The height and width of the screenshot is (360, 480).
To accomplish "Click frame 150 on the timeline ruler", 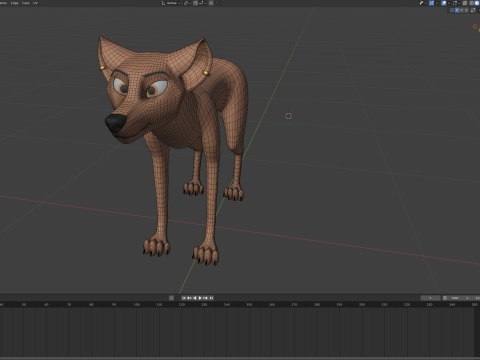I will [249, 305].
